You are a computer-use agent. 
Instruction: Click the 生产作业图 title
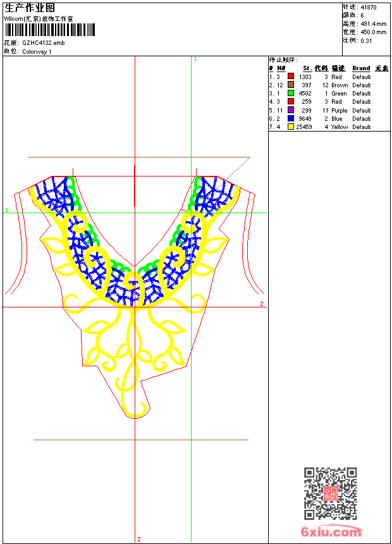click(x=30, y=8)
